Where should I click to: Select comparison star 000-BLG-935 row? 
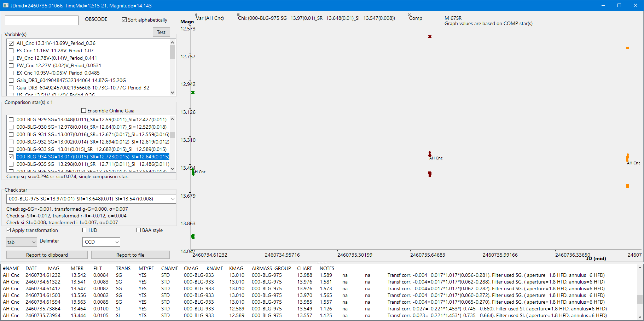(x=93, y=164)
